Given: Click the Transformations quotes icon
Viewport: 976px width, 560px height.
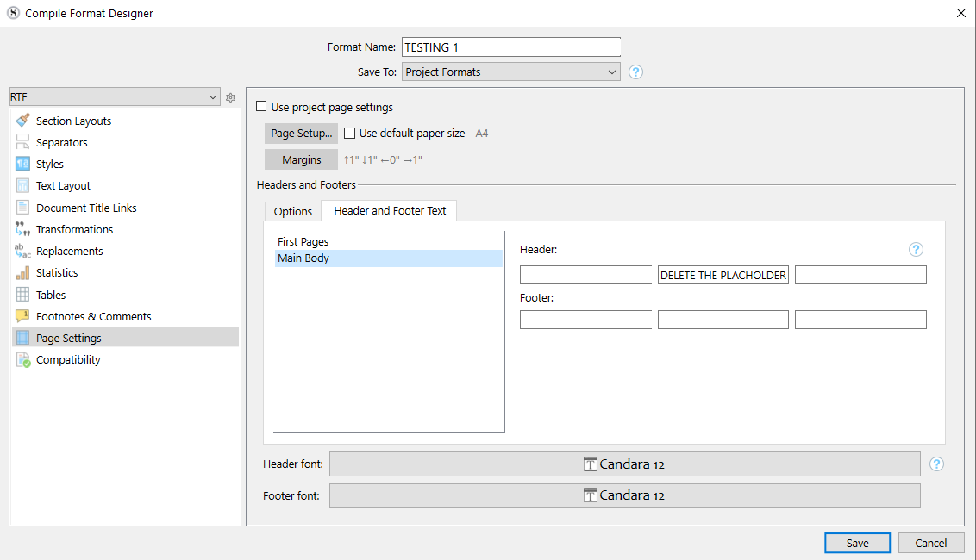Looking at the screenshot, I should [22, 229].
